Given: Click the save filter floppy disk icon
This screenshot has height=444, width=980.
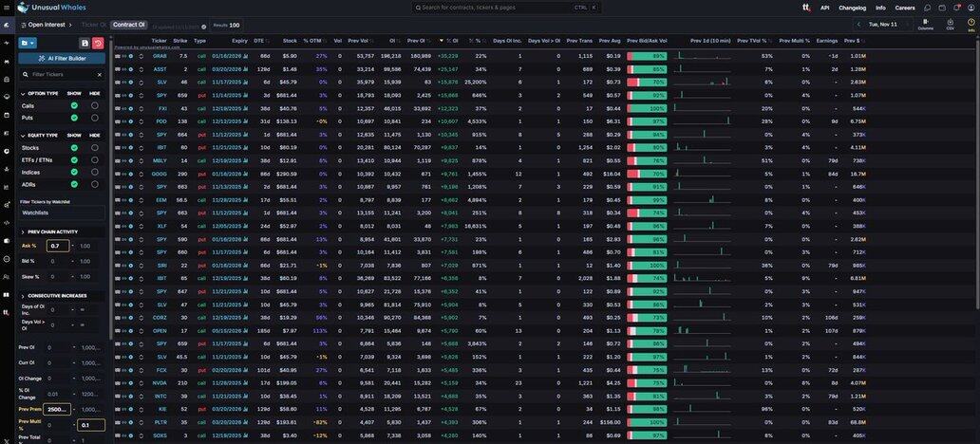Looking at the screenshot, I should [x=85, y=43].
